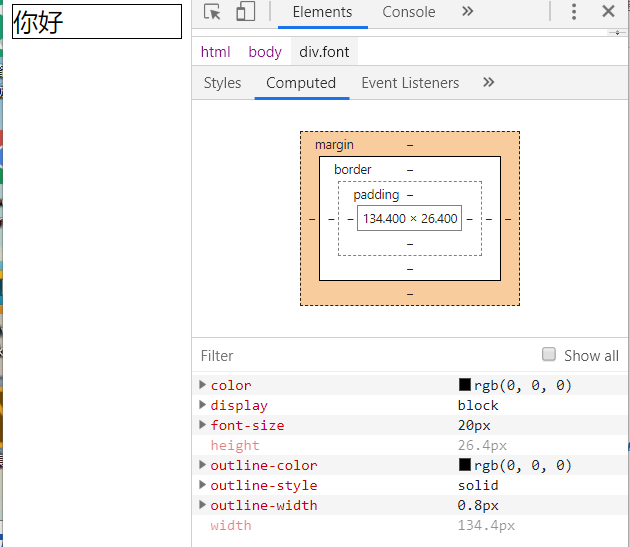The height and width of the screenshot is (547, 630).
Task: Show more sidebar tabs chevron after Event Listeners
Action: (x=488, y=82)
